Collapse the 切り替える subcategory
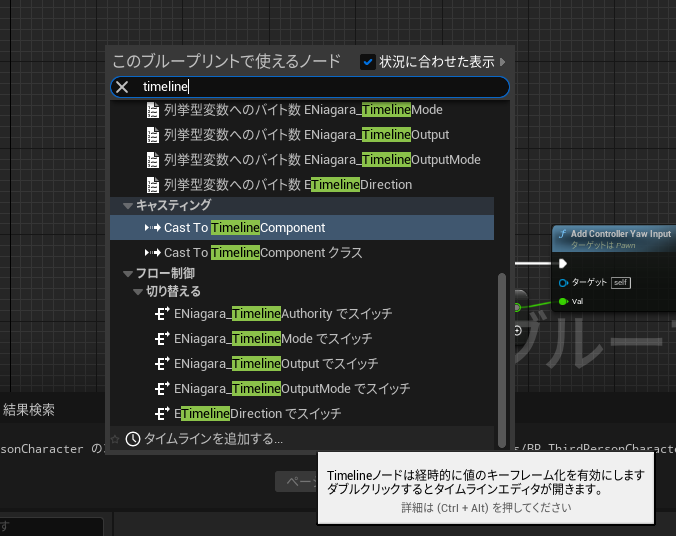The height and width of the screenshot is (536, 676). pos(138,292)
